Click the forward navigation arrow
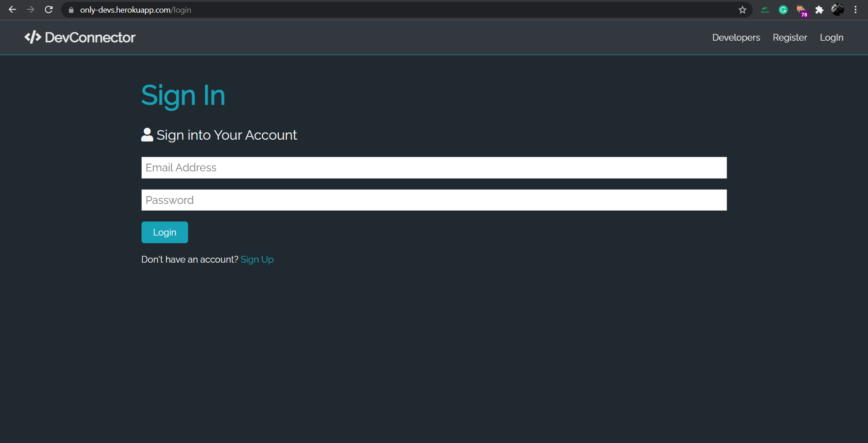 pos(30,9)
